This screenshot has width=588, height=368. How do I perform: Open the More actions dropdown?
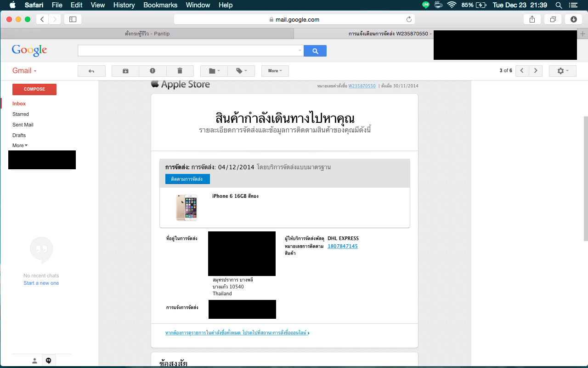pyautogui.click(x=275, y=71)
